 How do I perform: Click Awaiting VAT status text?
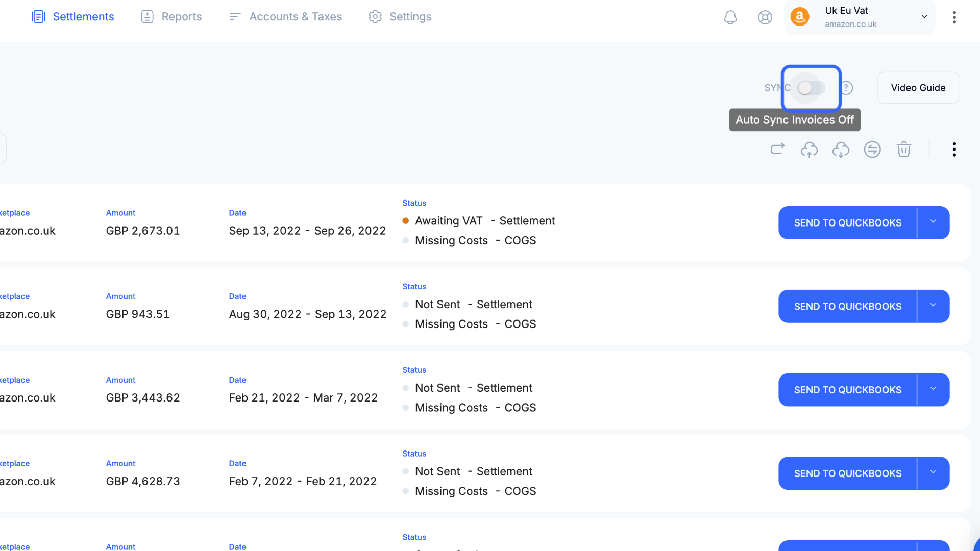pyautogui.click(x=449, y=221)
